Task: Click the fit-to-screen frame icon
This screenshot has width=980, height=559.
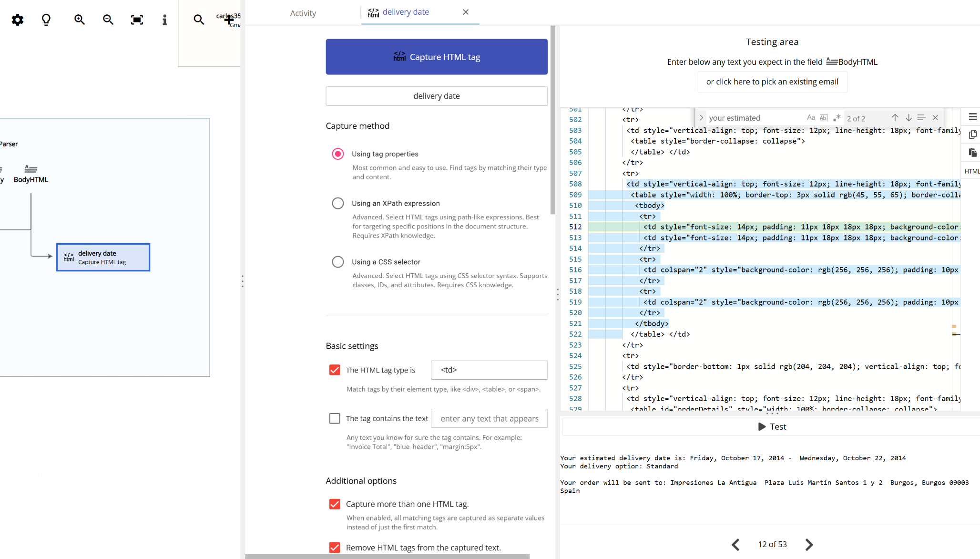Action: pyautogui.click(x=137, y=20)
